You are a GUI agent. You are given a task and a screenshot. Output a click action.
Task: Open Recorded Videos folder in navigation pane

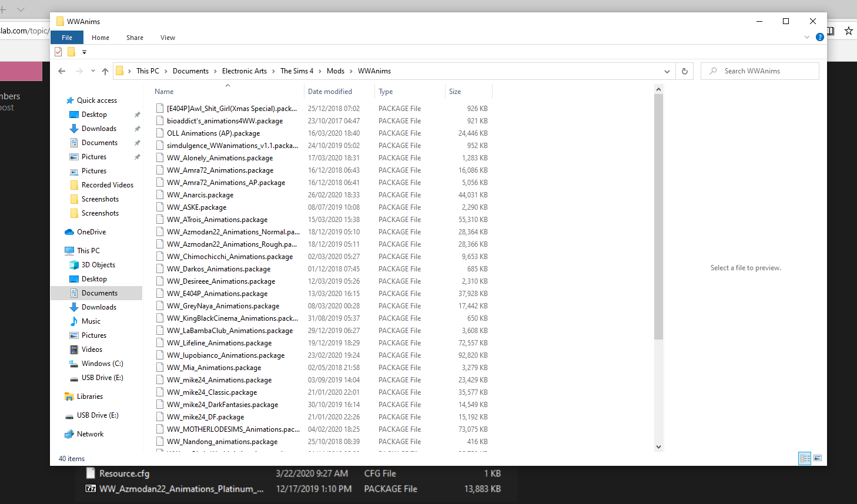108,185
